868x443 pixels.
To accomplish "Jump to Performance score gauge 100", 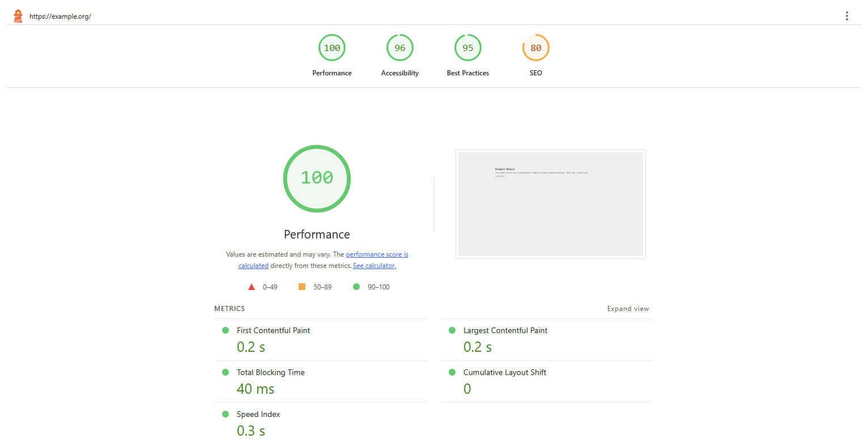I will 332,48.
